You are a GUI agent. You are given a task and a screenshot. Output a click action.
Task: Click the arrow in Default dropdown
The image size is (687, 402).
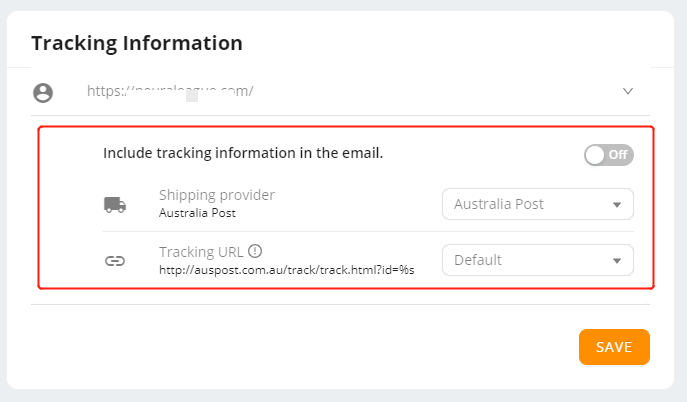[x=617, y=261]
